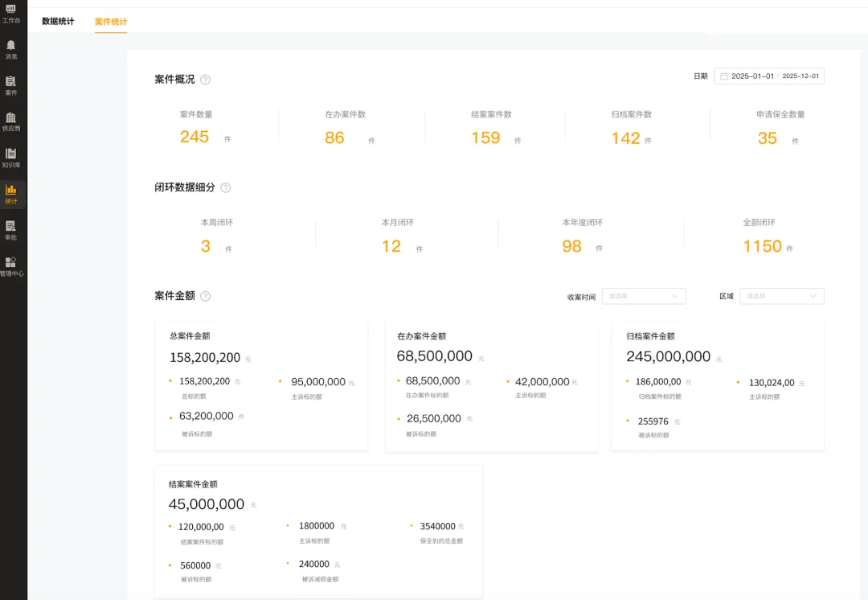Click help icon next to 案件概况
Viewport: 868px width, 600px height.
[x=206, y=80]
